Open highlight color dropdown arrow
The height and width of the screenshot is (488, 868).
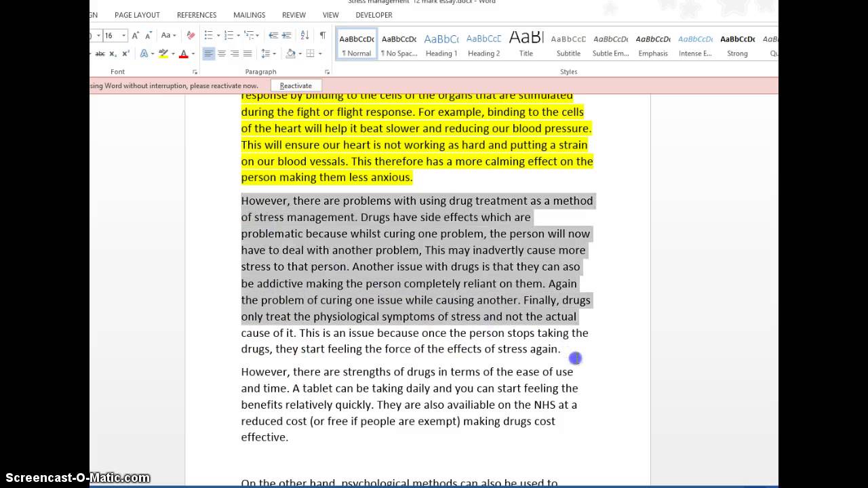[172, 54]
